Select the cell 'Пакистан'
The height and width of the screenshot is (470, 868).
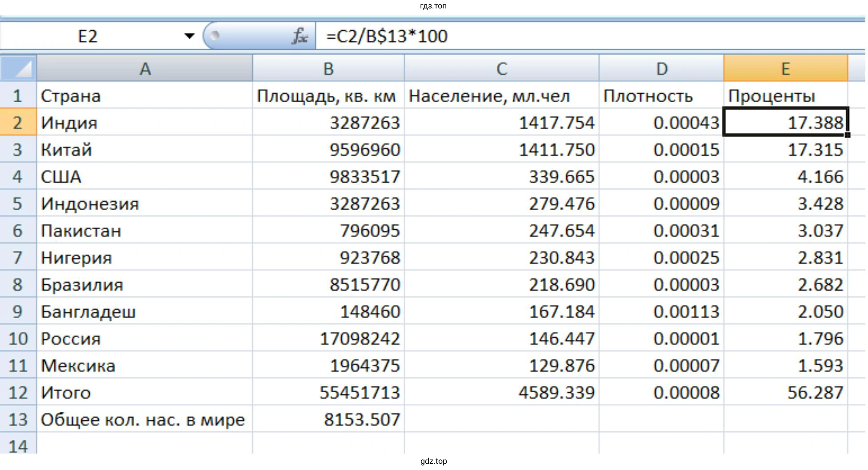click(x=145, y=231)
